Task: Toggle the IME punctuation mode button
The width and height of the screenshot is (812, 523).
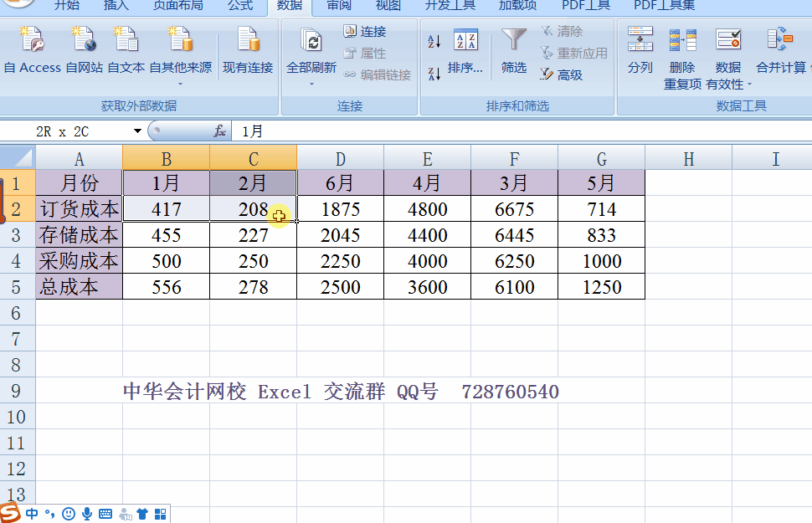Action: pos(49,514)
